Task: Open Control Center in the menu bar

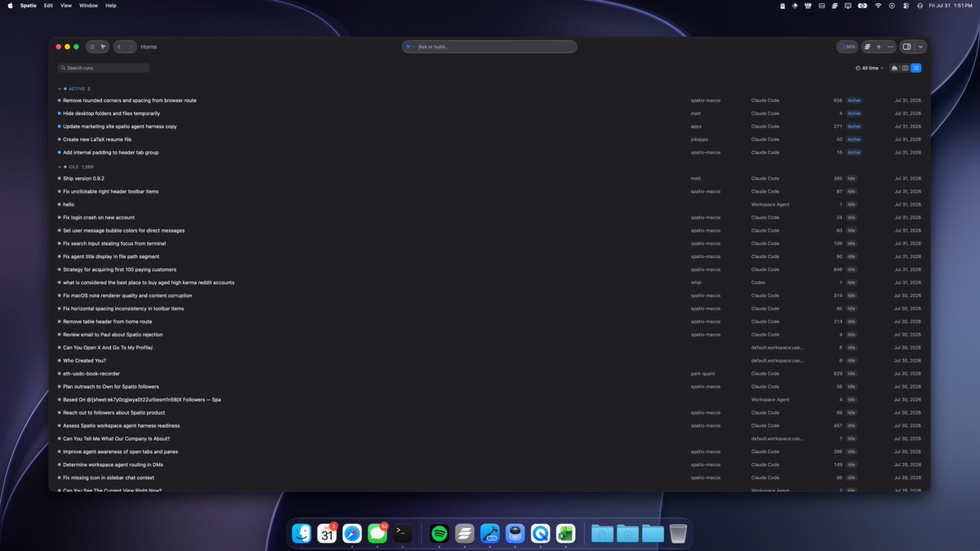Action: click(906, 5)
